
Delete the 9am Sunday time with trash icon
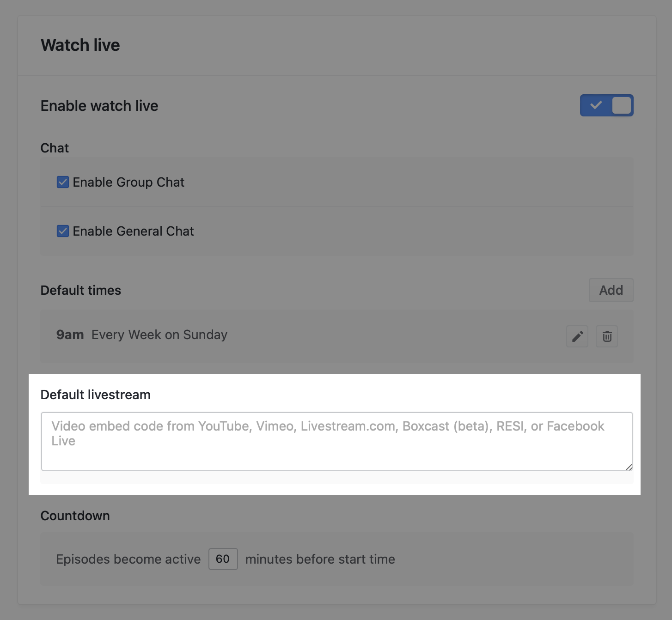pyautogui.click(x=607, y=336)
